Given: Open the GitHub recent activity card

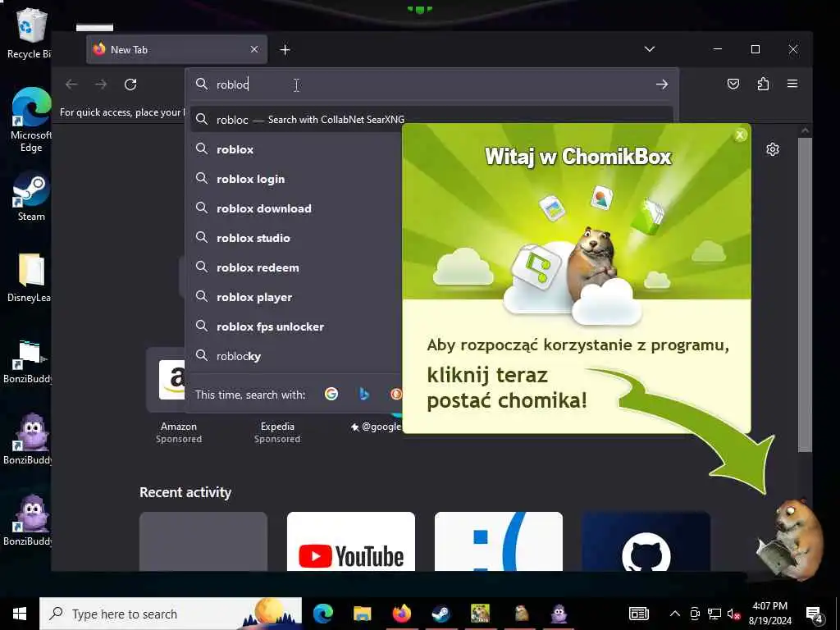Looking at the screenshot, I should tap(646, 541).
